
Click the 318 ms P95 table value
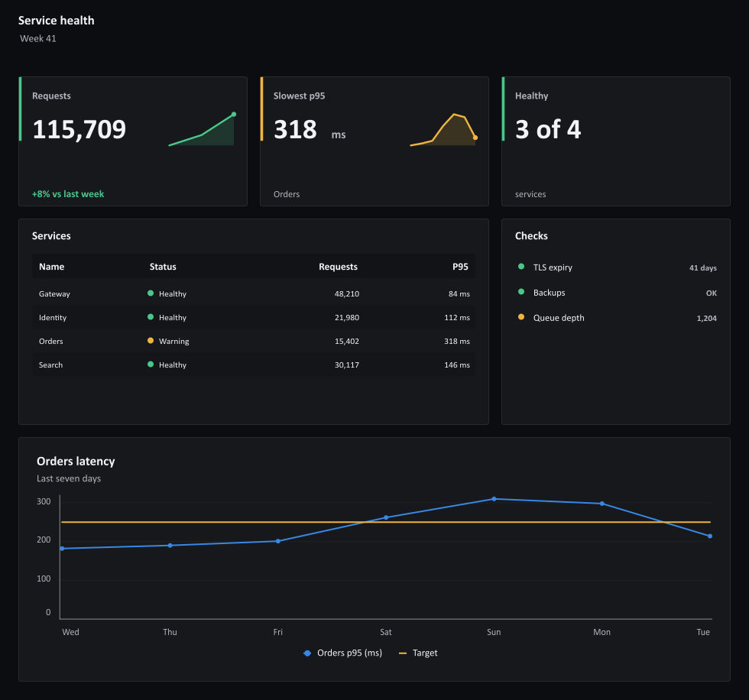pos(457,341)
